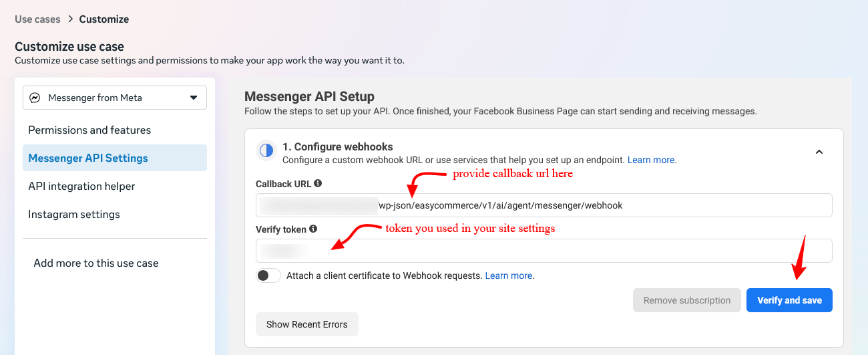Image resolution: width=868 pixels, height=355 pixels.
Task: Click the Messenger logo icon in dropdown
Action: tap(35, 98)
